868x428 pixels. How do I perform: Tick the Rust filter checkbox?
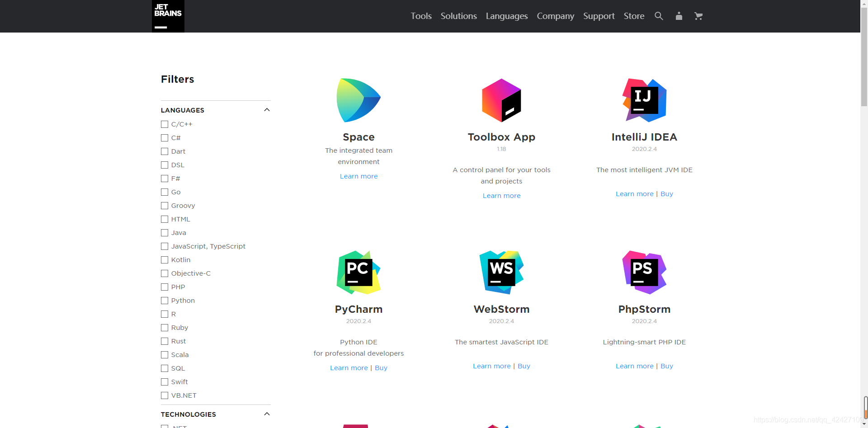click(x=165, y=341)
